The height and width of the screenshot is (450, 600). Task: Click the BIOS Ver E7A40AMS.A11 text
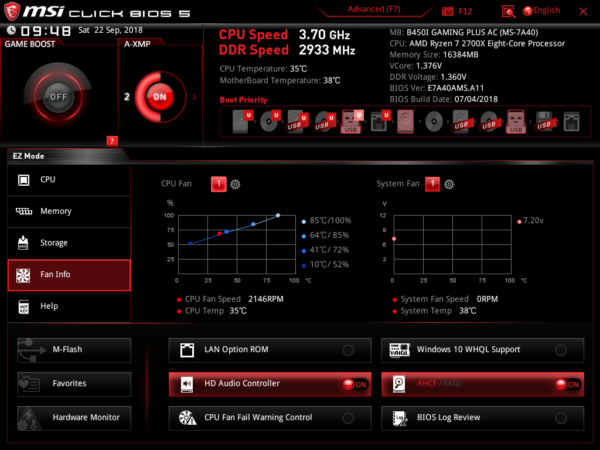click(437, 88)
